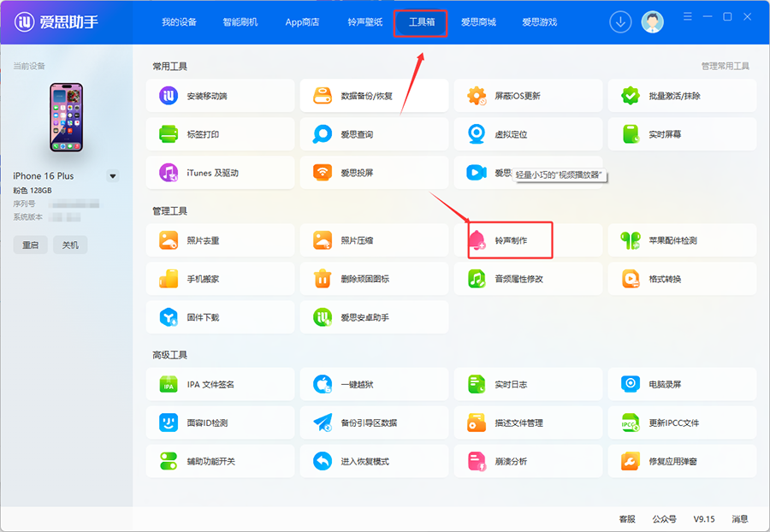Open 修复应用弹窗 wrench icon

[631, 461]
